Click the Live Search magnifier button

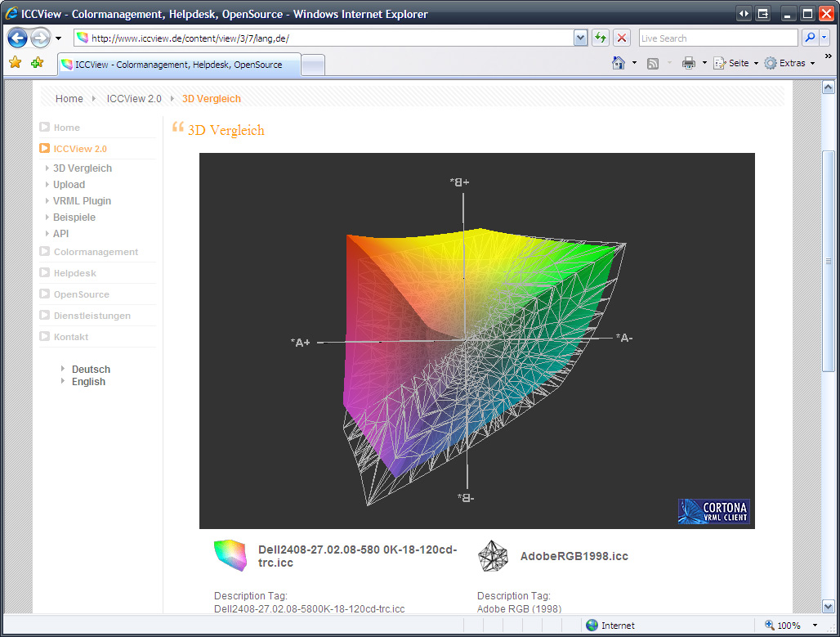coord(810,38)
